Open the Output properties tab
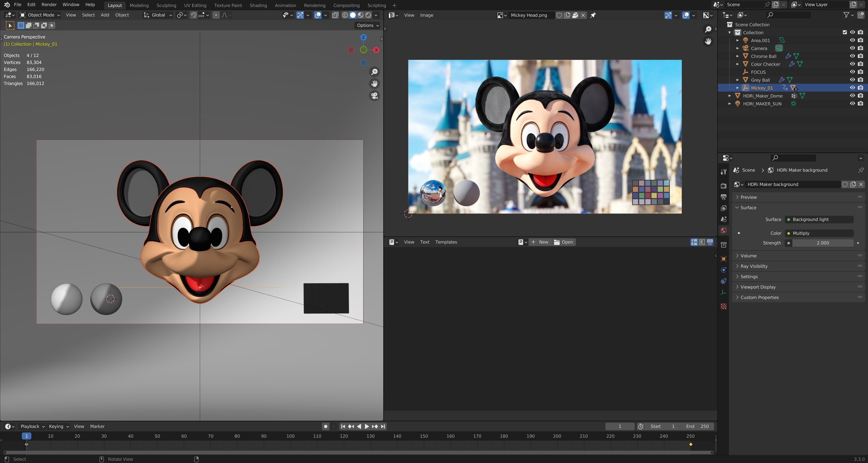Viewport: 868px width, 463px height. coord(724,197)
